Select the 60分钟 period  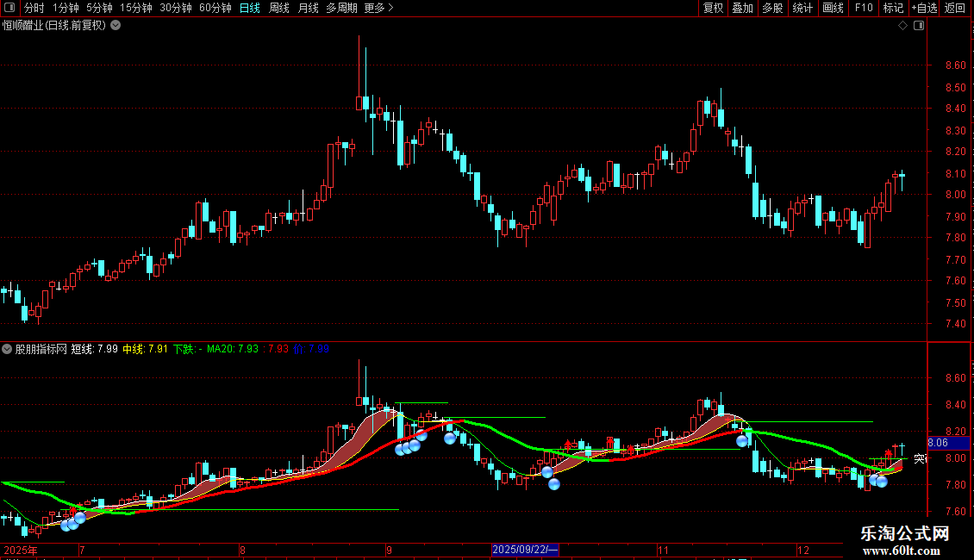pyautogui.click(x=215, y=8)
